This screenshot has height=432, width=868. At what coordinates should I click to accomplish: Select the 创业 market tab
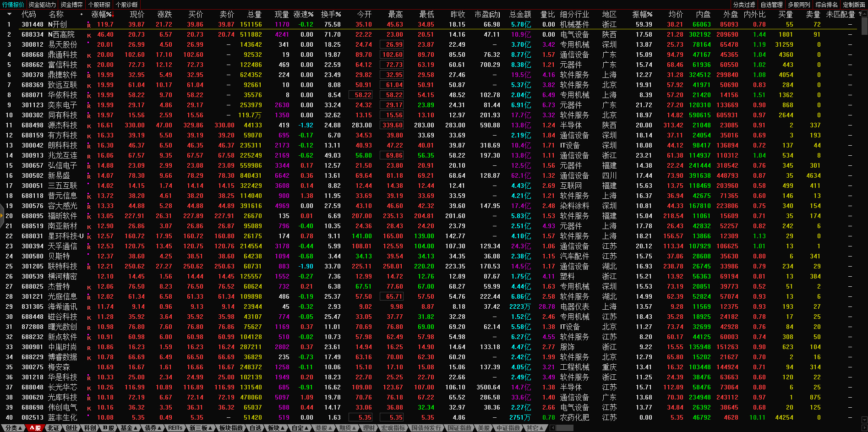71,428
